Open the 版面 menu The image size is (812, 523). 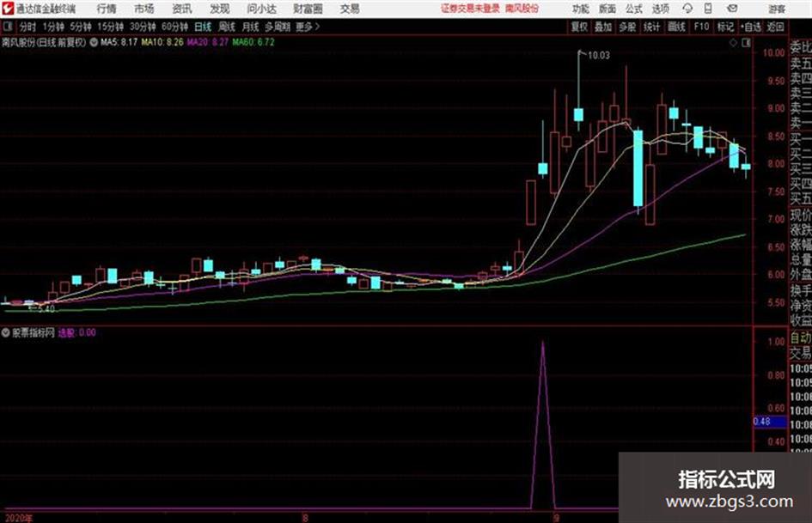point(607,9)
